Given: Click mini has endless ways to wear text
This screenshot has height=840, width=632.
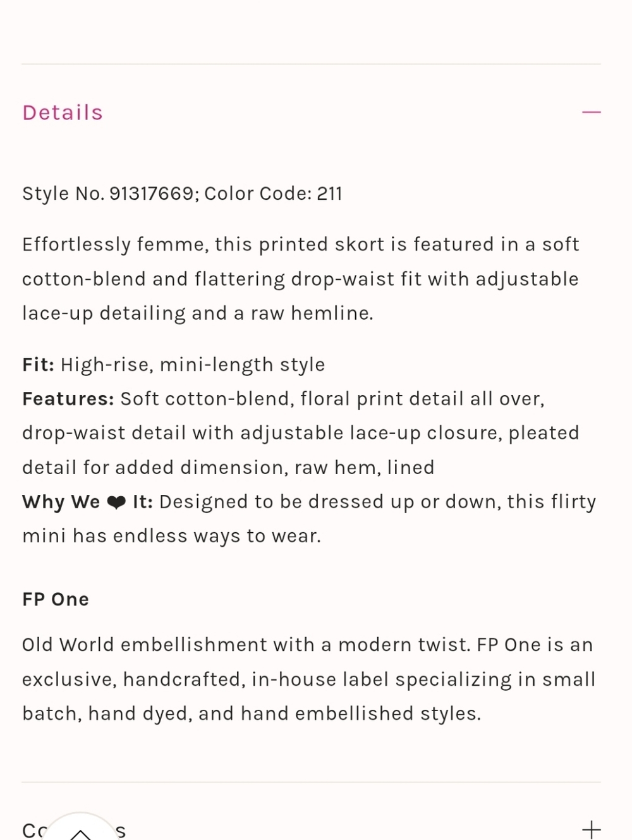Looking at the screenshot, I should (x=172, y=536).
